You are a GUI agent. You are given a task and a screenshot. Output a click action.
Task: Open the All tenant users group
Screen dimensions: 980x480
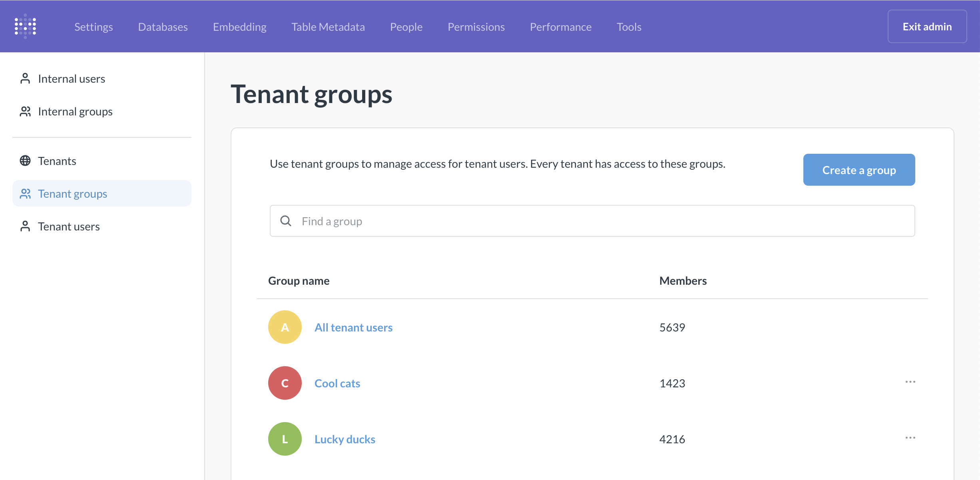click(353, 327)
